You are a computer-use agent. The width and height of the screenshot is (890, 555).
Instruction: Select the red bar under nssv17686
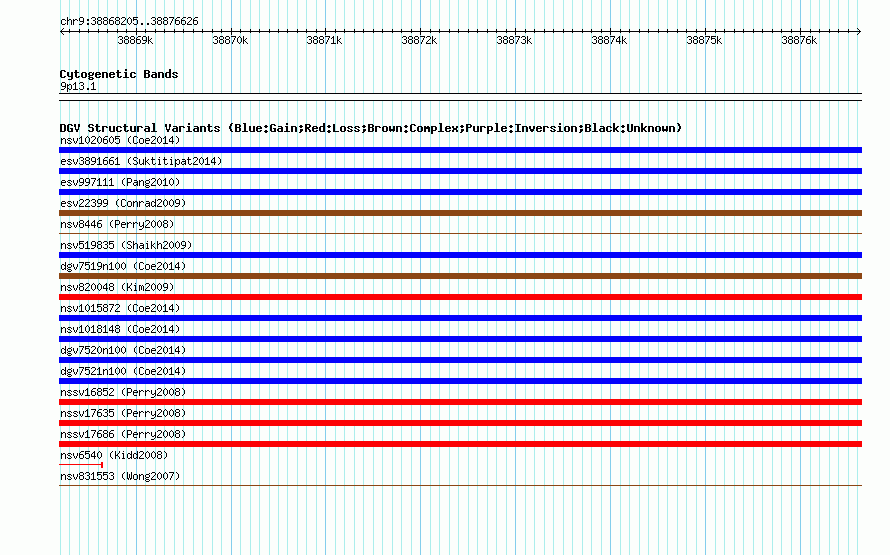click(460, 444)
